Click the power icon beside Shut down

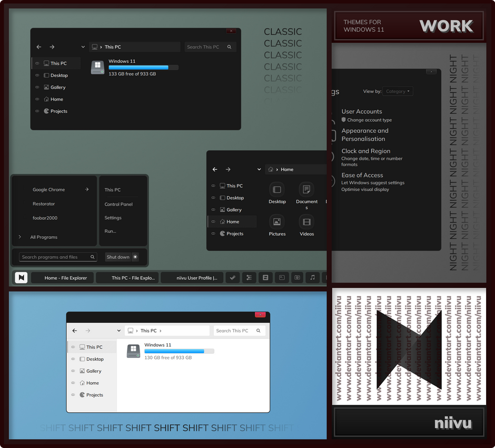135,257
